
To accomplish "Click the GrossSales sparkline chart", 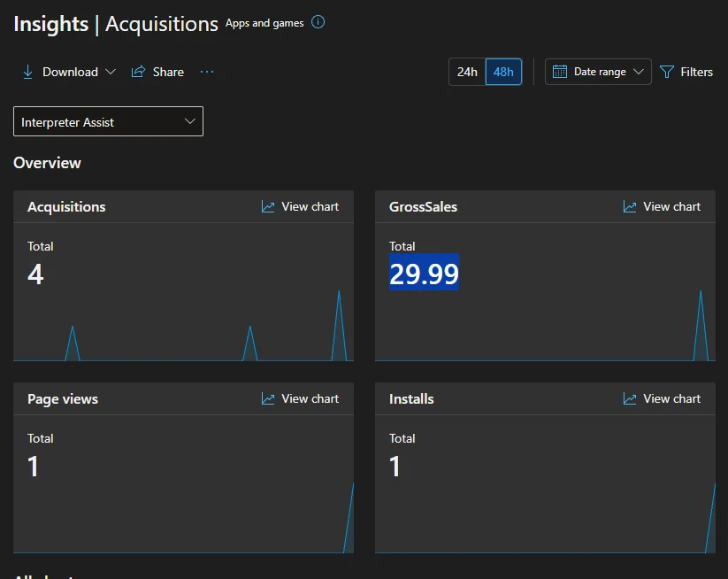I will (x=545, y=325).
